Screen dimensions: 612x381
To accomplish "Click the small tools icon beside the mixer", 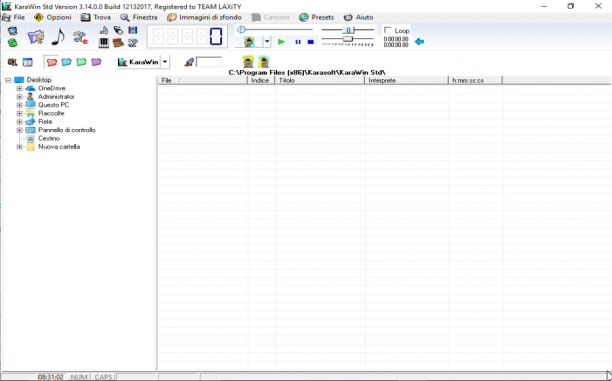I will click(x=133, y=43).
